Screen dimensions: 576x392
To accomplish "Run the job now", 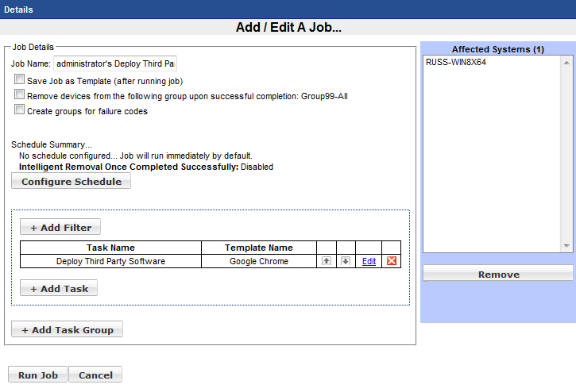I will [x=38, y=375].
